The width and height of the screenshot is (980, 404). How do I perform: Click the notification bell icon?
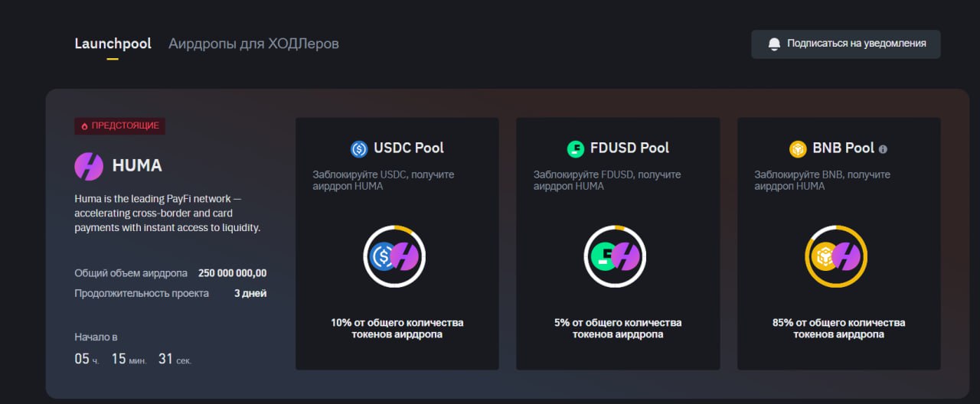click(774, 44)
